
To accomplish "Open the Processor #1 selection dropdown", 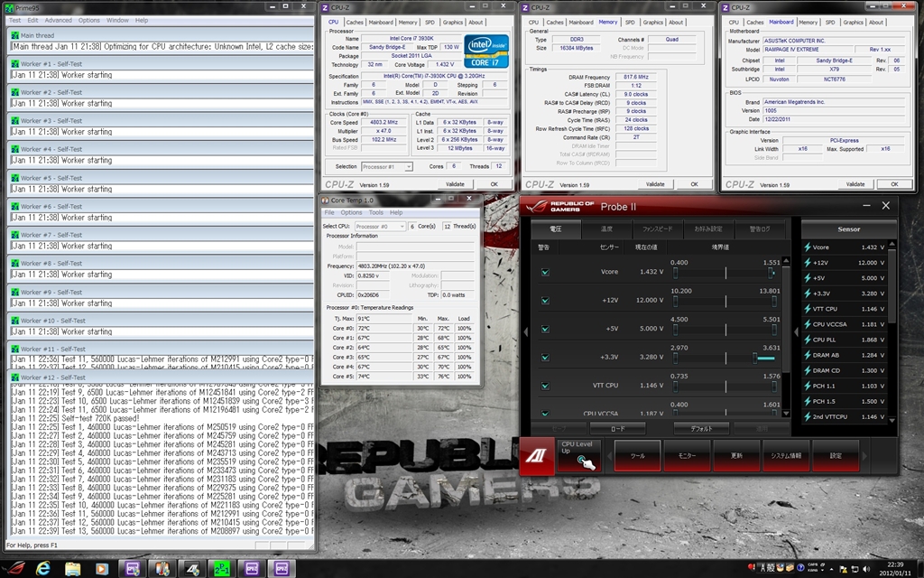I will point(386,167).
